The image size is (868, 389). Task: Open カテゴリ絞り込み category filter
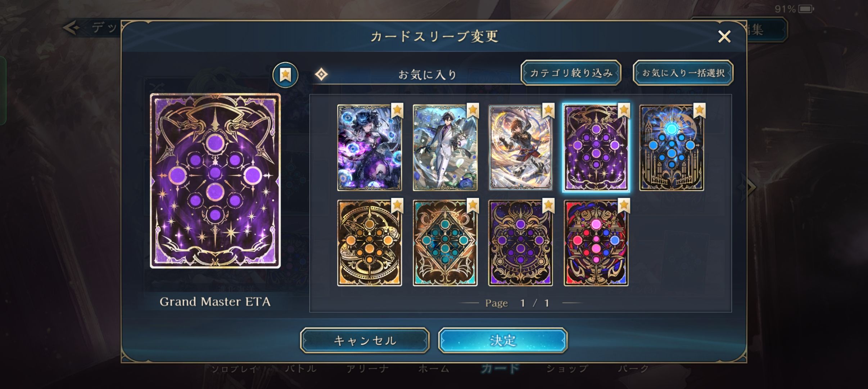571,73
